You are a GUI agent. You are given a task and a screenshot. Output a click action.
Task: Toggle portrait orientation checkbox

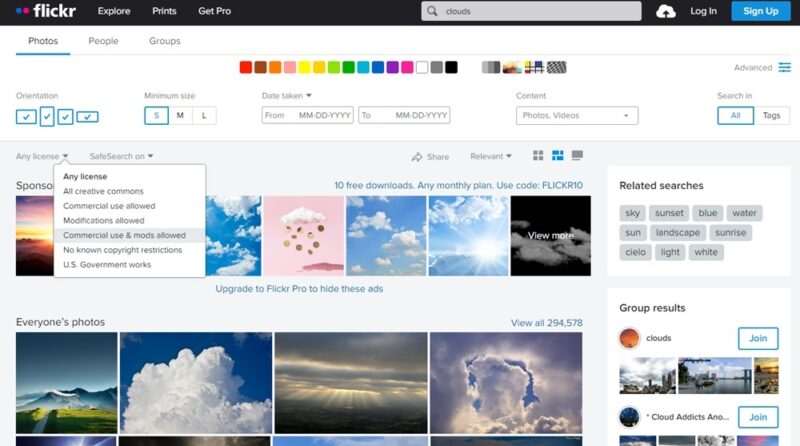47,117
